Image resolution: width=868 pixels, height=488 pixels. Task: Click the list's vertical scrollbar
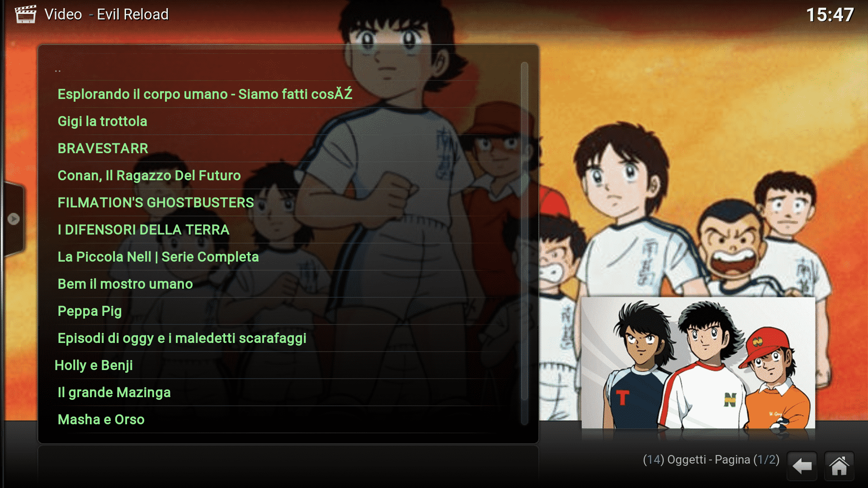coord(524,244)
